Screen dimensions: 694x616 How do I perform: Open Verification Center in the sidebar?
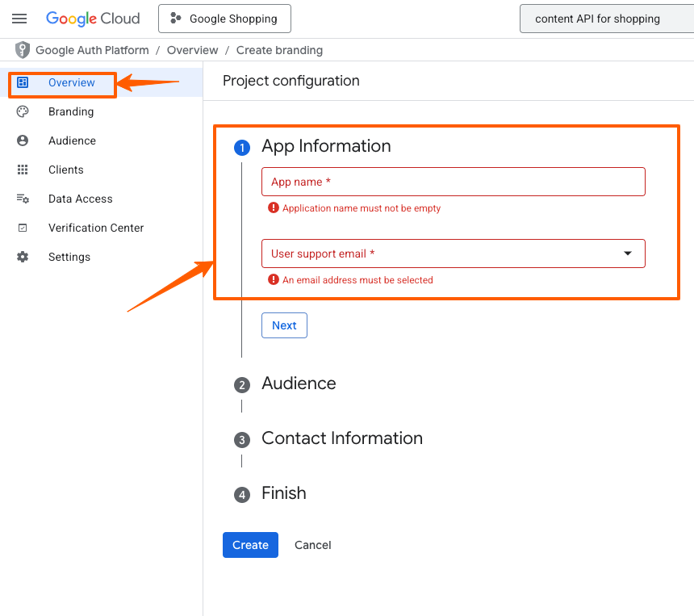coord(95,228)
